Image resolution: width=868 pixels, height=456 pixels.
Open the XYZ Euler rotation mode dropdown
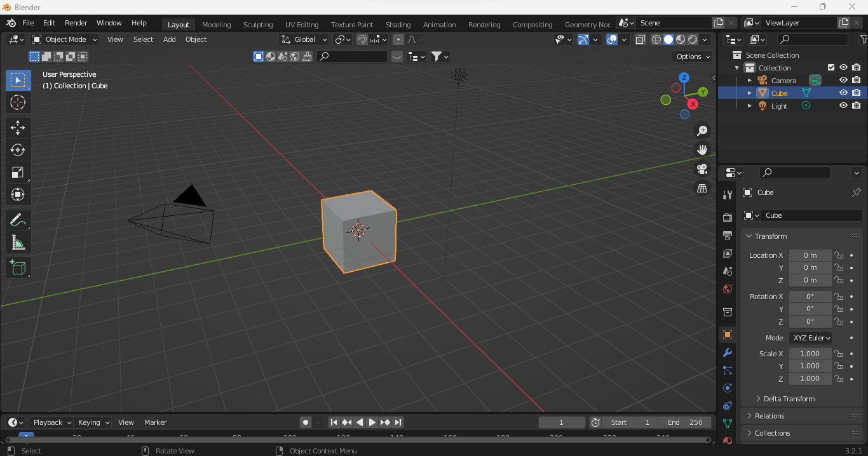pos(810,337)
